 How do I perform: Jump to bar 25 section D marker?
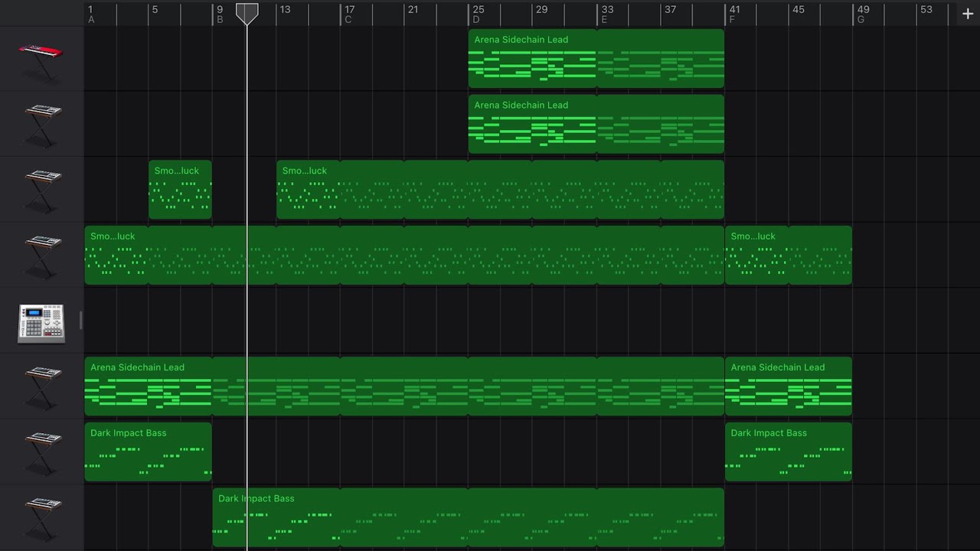tap(478, 15)
